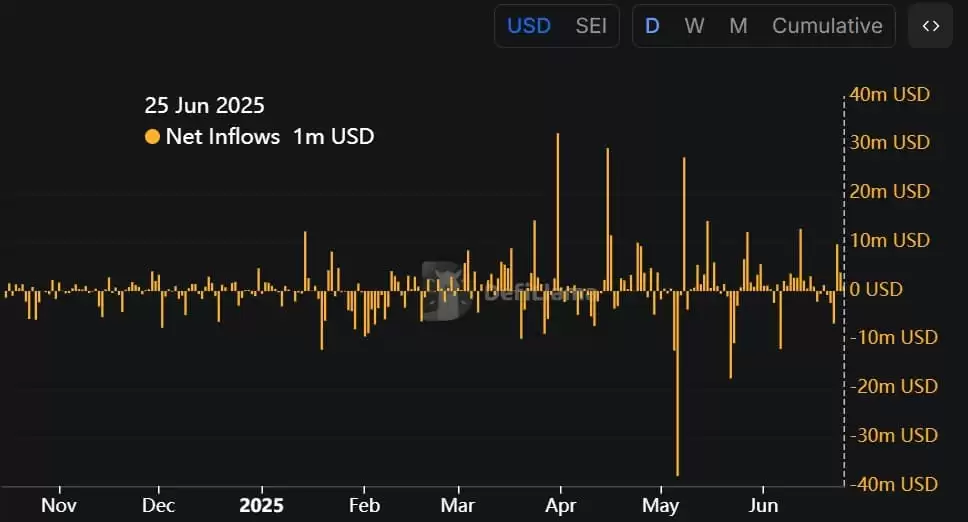Click the orange Net Inflows legend dot
The image size is (968, 522).
[152, 137]
